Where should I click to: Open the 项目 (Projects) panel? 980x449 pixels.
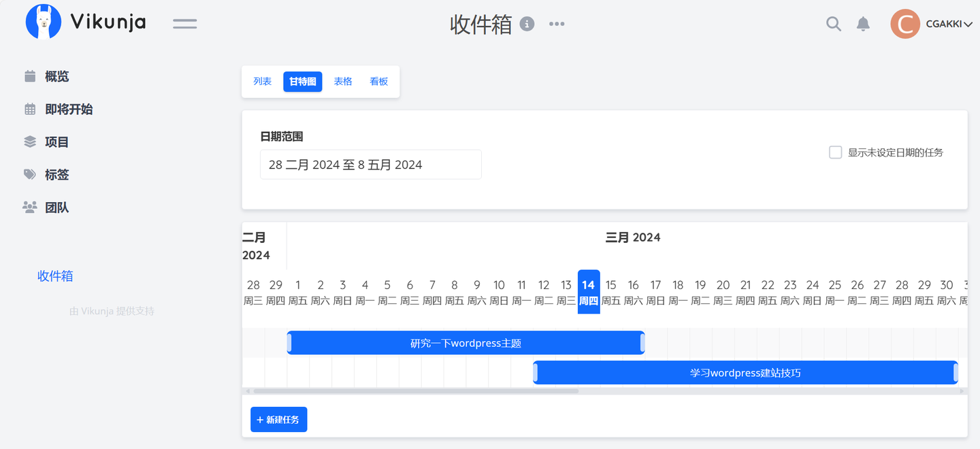tap(57, 142)
